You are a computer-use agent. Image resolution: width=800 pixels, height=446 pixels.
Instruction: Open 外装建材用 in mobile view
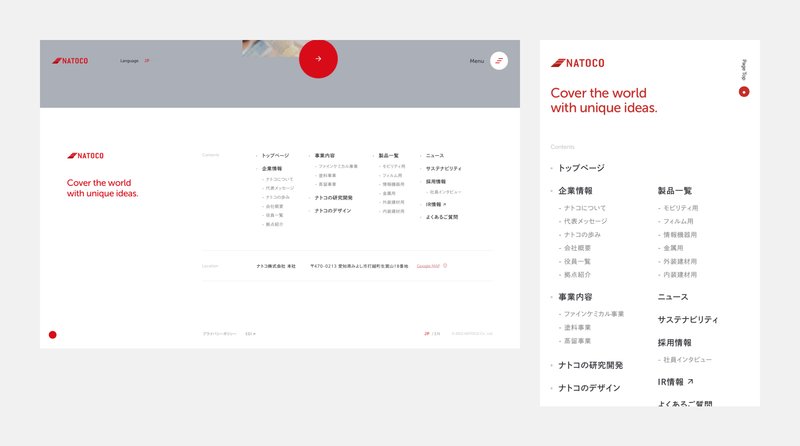(x=680, y=261)
